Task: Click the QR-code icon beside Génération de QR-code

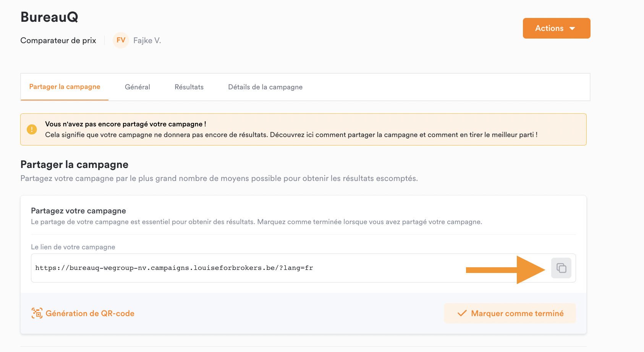Action: 37,313
